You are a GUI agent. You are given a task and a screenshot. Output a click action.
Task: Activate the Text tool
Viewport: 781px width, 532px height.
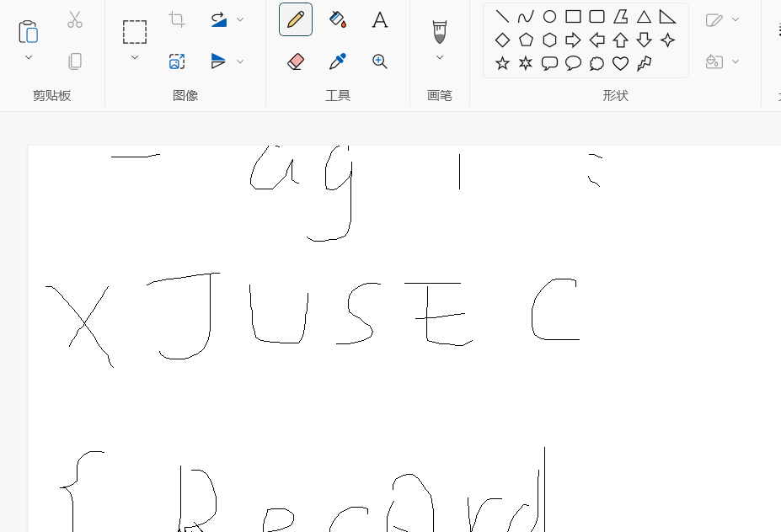(380, 19)
